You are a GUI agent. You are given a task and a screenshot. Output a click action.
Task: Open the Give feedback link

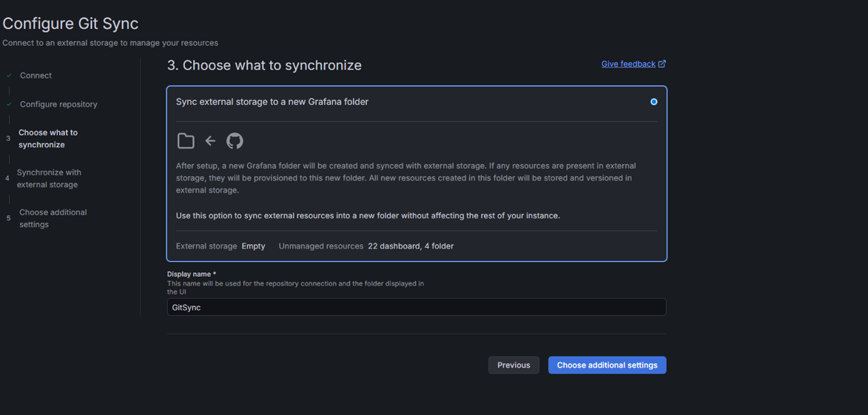point(628,64)
